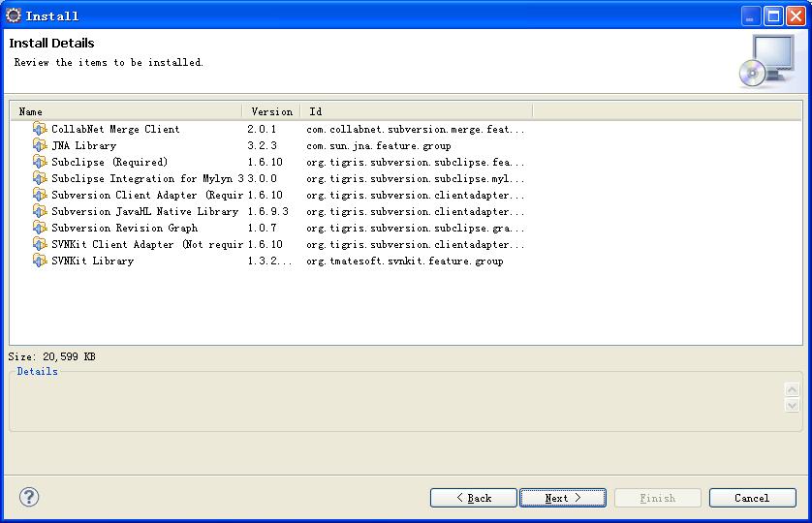Click version 1.0.7 cell
812x523 pixels.
(262, 228)
